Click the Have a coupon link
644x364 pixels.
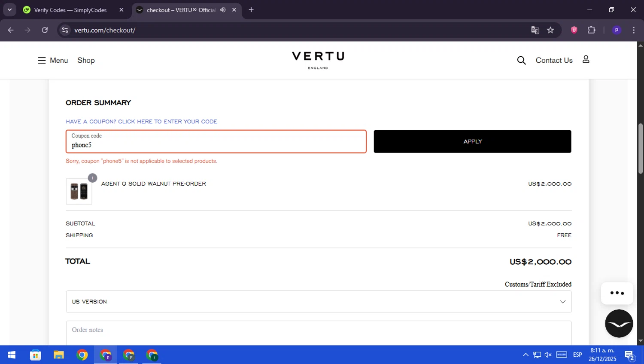click(x=141, y=122)
